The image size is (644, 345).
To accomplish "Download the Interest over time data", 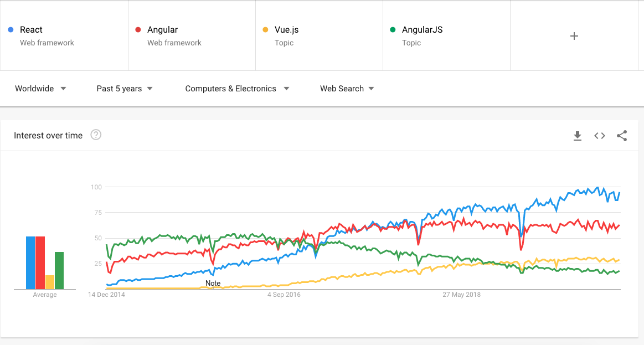I will (578, 136).
